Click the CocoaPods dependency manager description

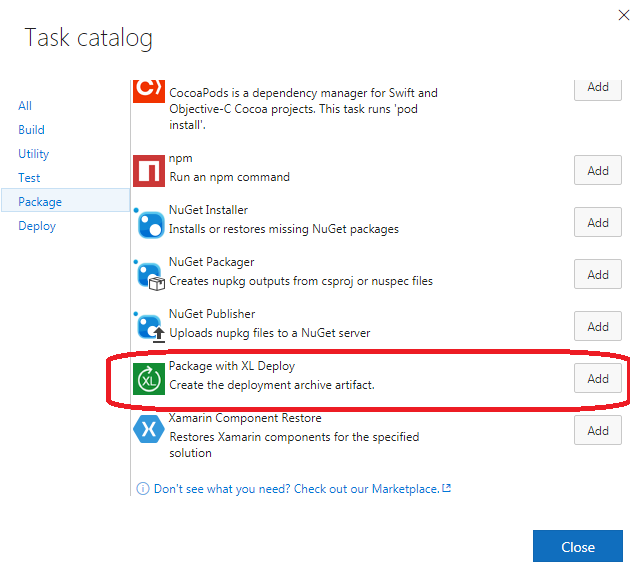(x=303, y=109)
